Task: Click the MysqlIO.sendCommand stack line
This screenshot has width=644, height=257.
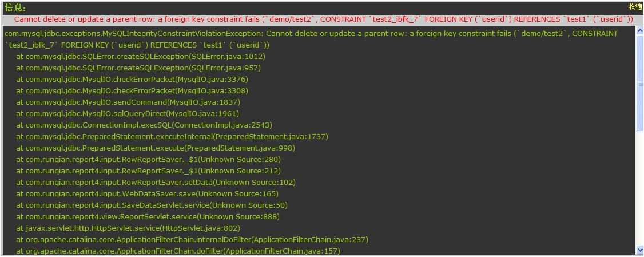Action: tap(128, 102)
